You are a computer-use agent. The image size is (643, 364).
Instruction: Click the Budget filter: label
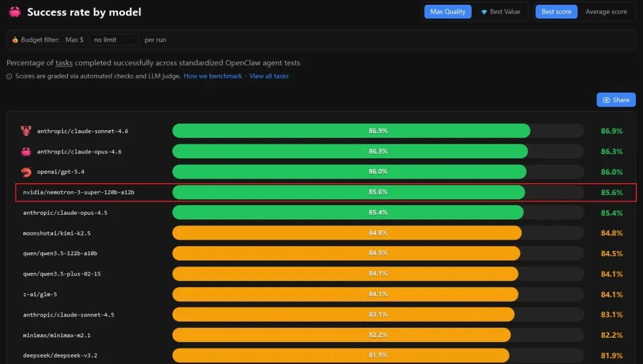click(40, 40)
